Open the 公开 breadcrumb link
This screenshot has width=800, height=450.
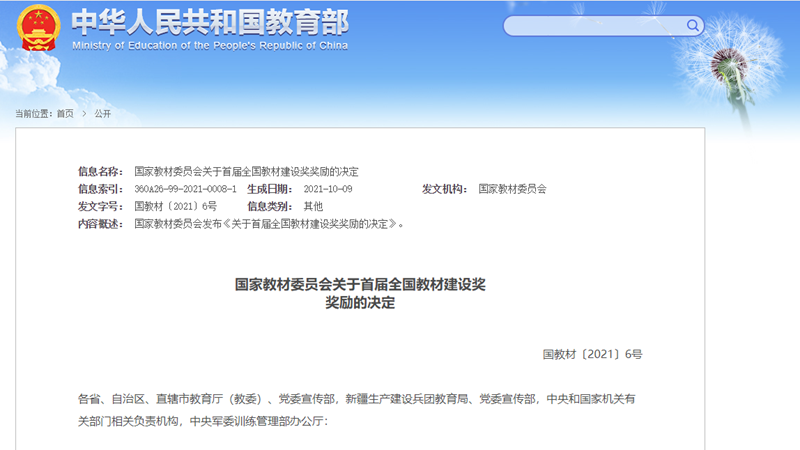[x=103, y=113]
